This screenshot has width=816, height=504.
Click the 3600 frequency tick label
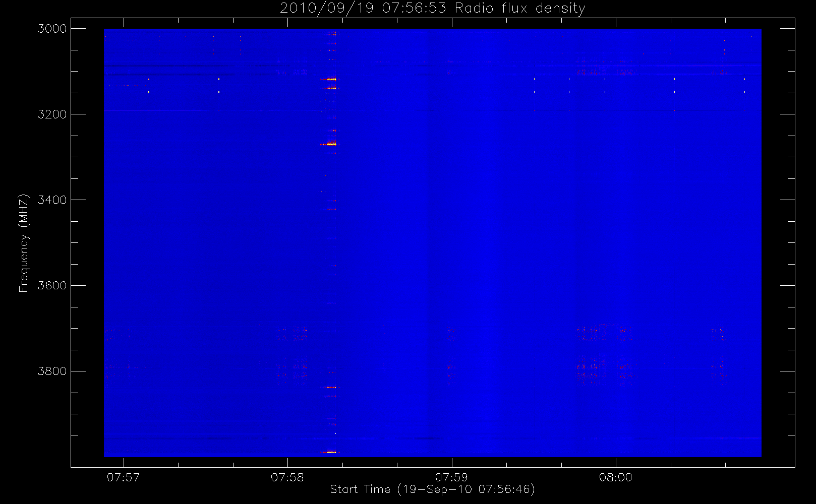52,286
